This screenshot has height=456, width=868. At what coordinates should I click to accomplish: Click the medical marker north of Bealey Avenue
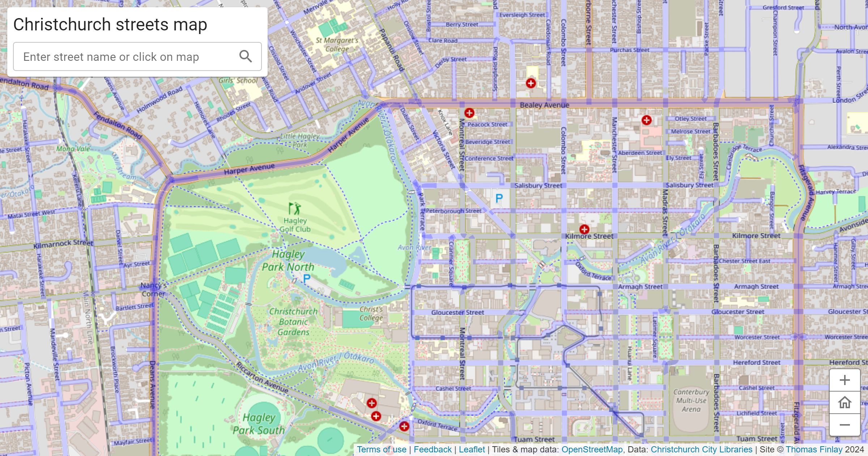pyautogui.click(x=531, y=83)
